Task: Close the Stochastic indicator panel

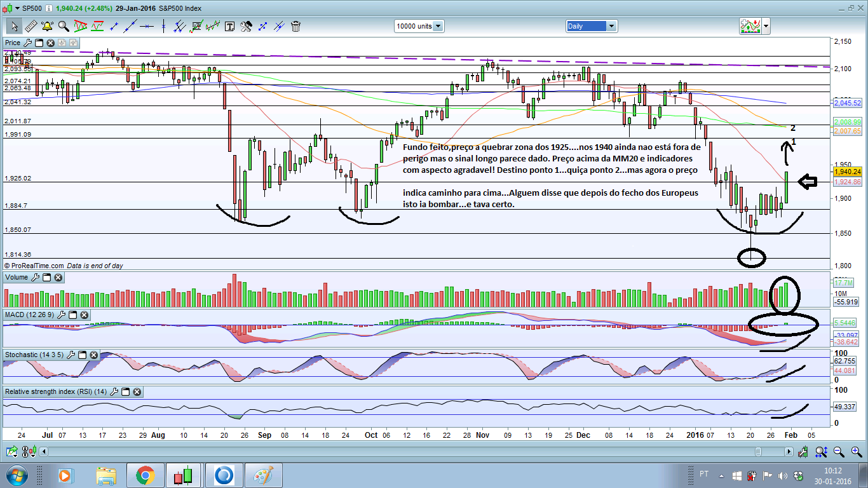Action: pos(95,354)
